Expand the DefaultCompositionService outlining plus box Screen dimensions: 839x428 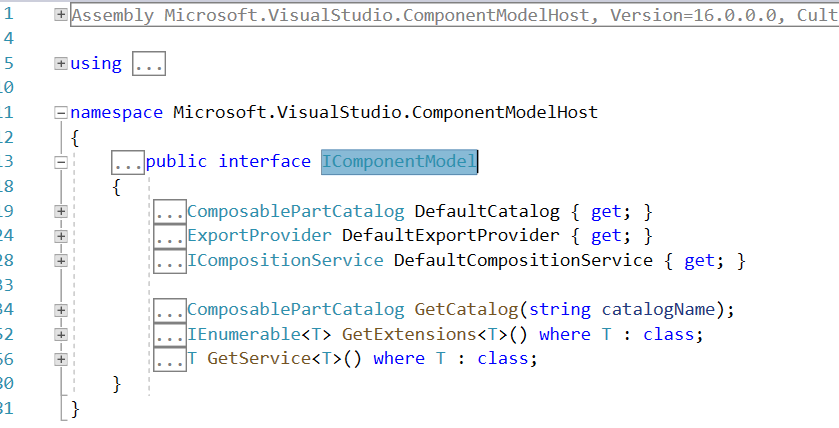pos(61,261)
